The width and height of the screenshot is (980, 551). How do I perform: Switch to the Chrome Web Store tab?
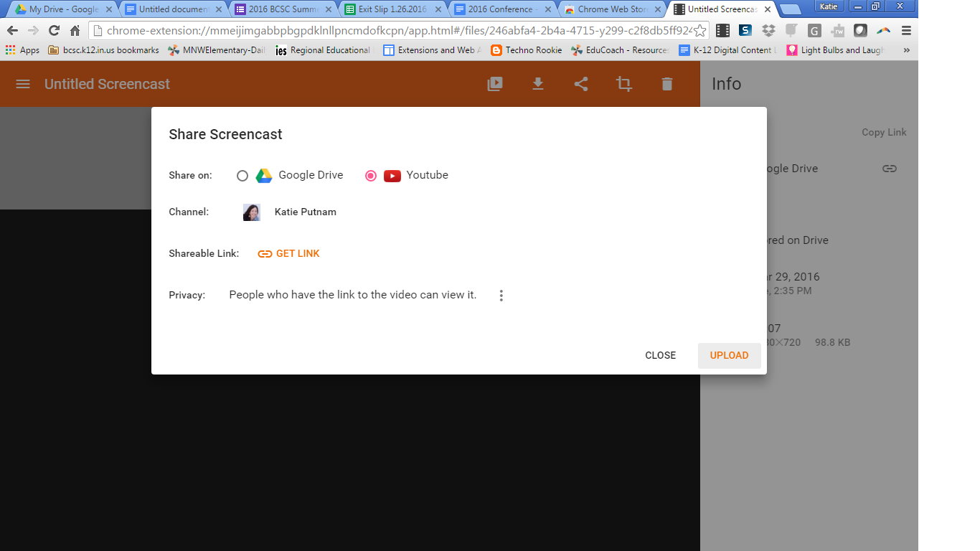[x=612, y=9]
